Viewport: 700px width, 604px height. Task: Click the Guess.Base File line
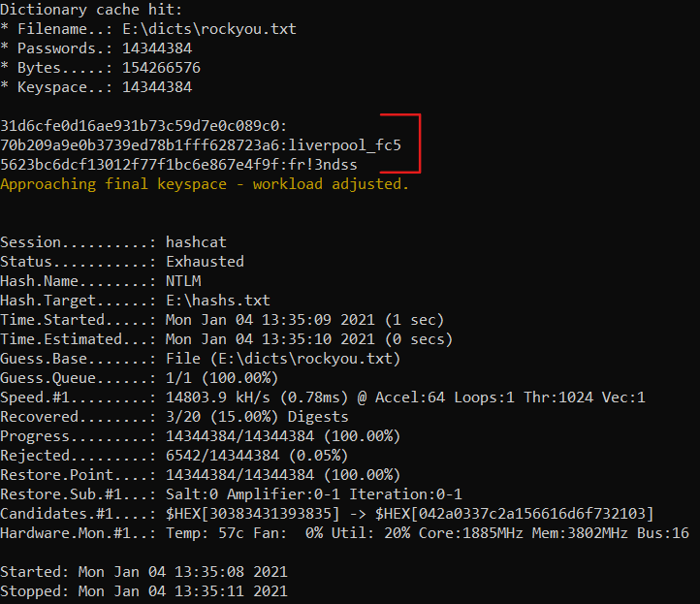(201, 359)
